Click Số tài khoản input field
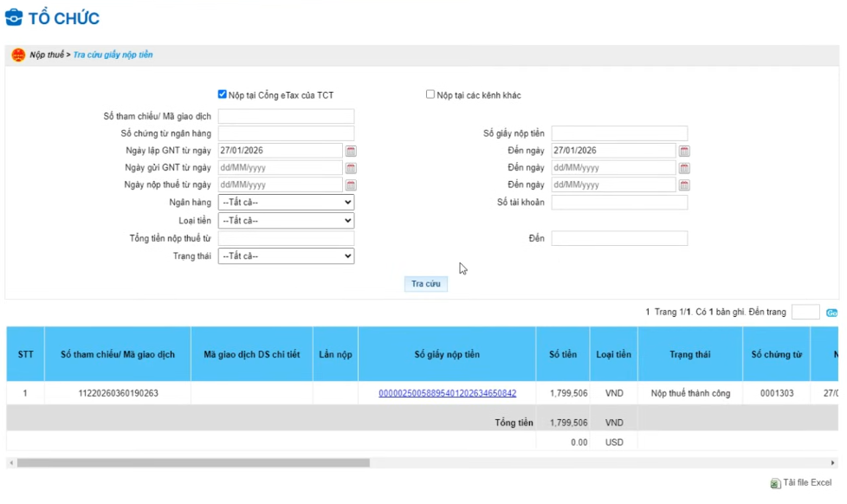 click(619, 203)
